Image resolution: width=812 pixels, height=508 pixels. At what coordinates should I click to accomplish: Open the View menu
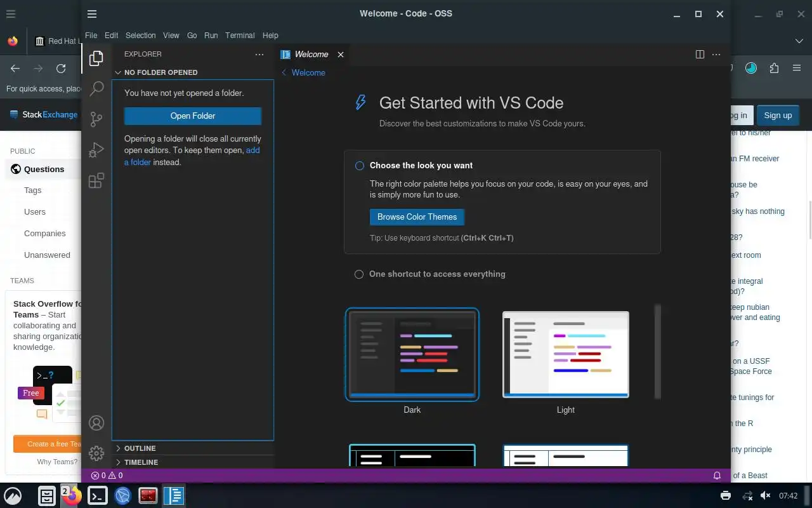(x=171, y=36)
